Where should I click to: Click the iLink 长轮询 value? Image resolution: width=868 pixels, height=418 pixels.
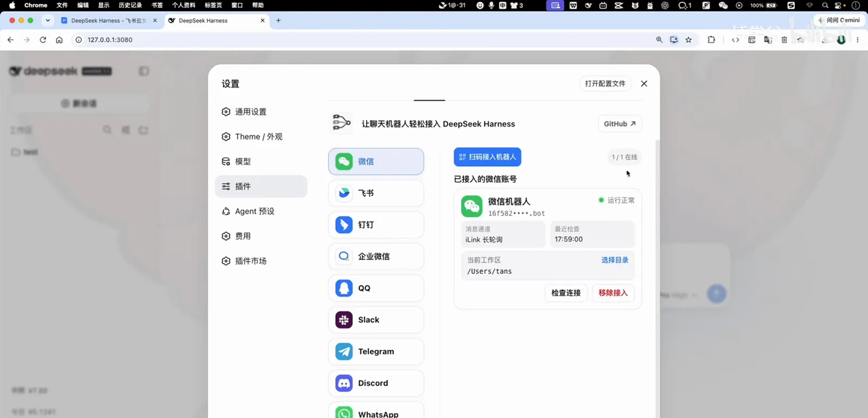coord(484,239)
